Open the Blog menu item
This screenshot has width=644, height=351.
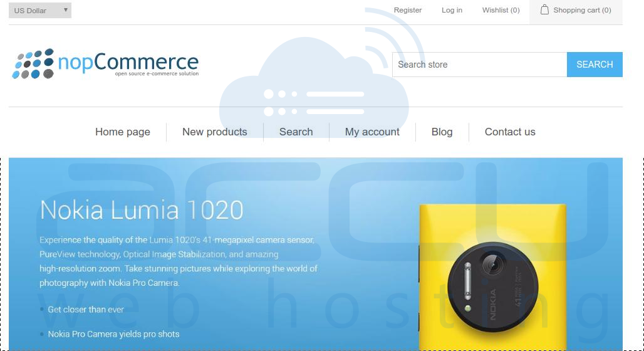442,132
